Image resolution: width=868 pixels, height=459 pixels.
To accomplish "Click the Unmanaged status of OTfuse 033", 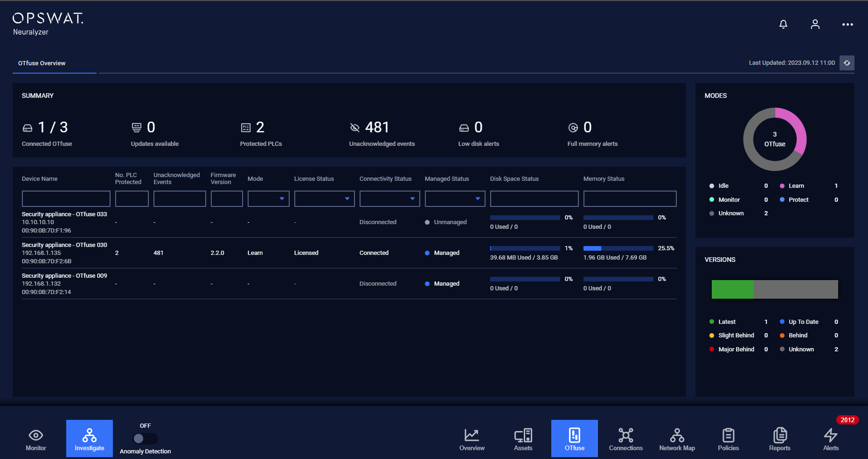I will coord(446,222).
